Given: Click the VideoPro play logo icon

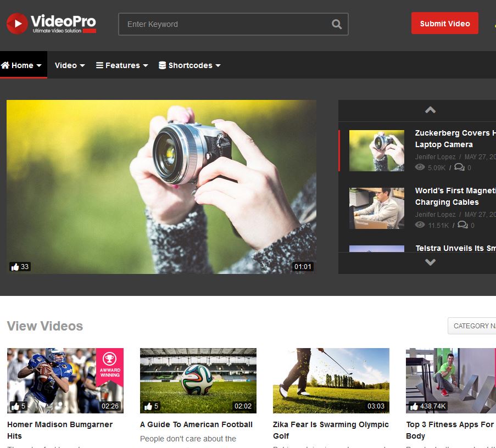Looking at the screenshot, I should click(x=17, y=24).
